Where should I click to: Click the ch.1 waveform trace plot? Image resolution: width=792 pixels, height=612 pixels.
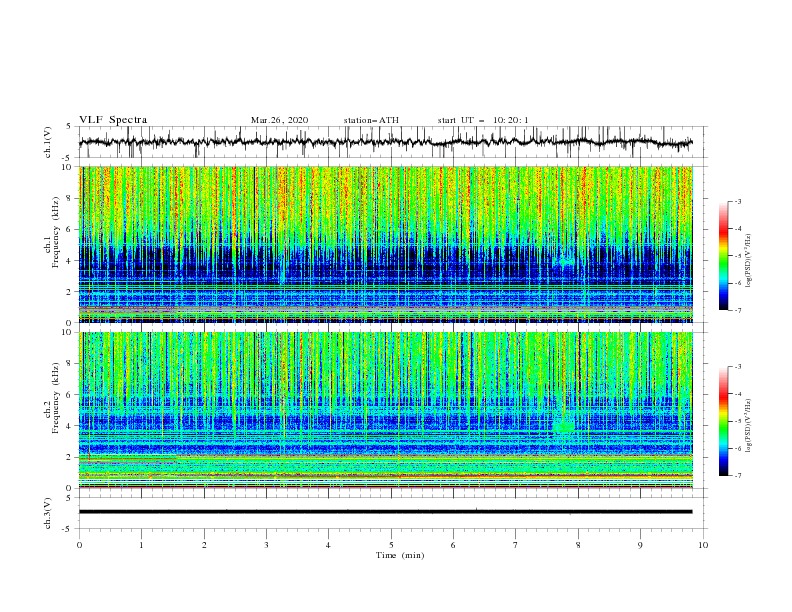385,142
